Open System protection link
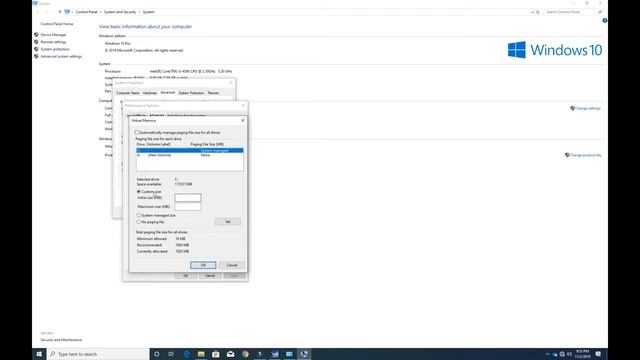640x360 pixels. [55, 49]
